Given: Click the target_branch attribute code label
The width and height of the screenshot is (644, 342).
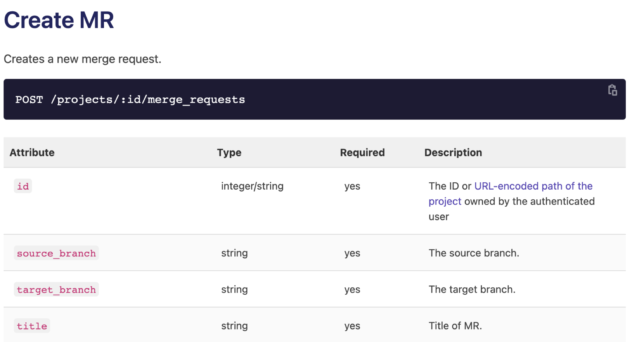Looking at the screenshot, I should click(x=56, y=290).
